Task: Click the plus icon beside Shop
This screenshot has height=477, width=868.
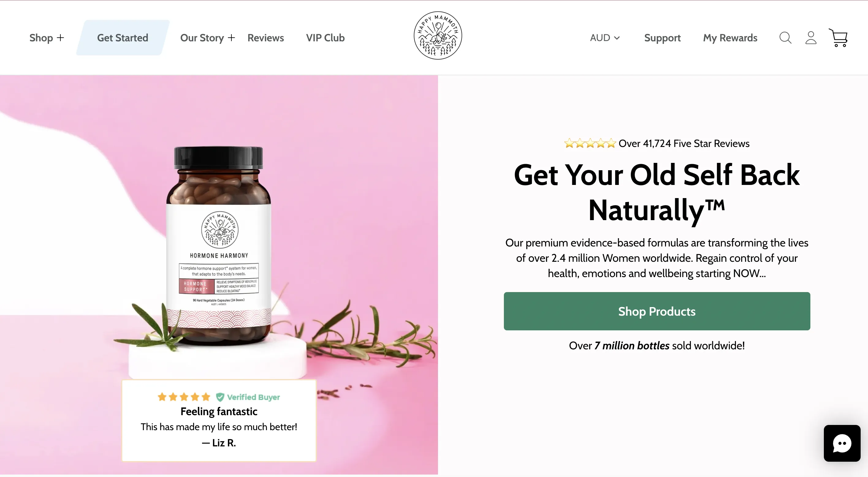Action: [60, 38]
